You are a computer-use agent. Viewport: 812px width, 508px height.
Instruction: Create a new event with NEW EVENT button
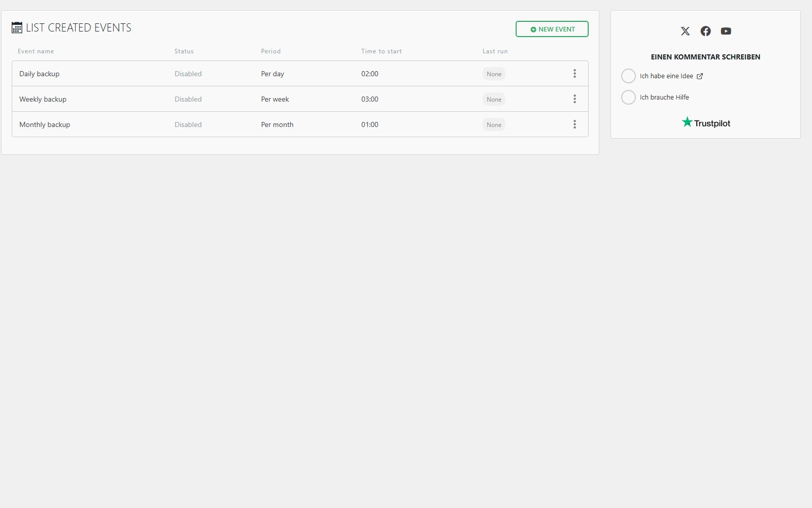coord(552,29)
